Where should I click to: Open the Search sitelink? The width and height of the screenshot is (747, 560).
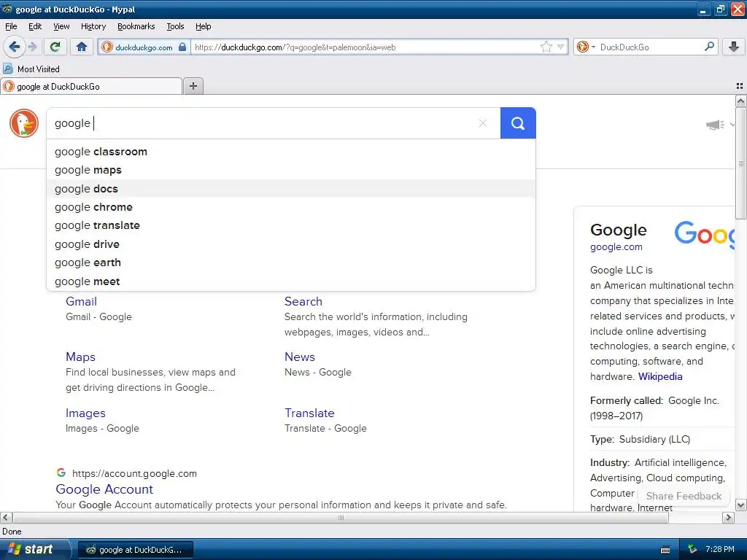(303, 301)
